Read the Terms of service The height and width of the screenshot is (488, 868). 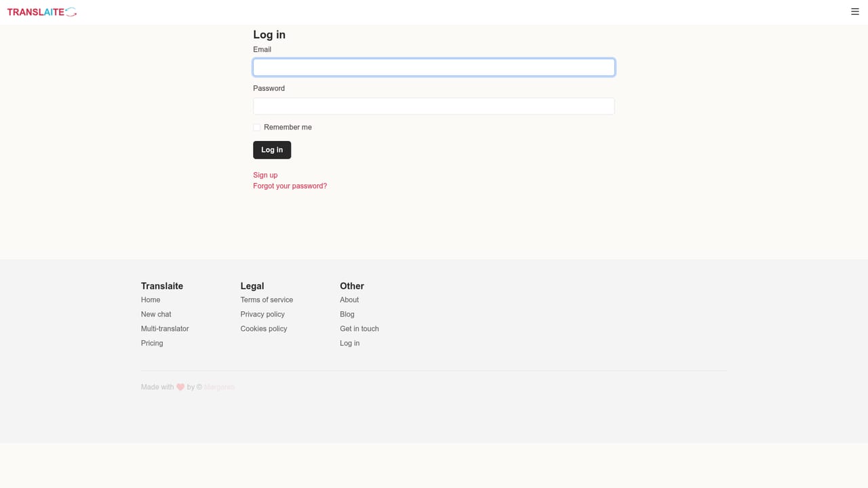point(267,300)
